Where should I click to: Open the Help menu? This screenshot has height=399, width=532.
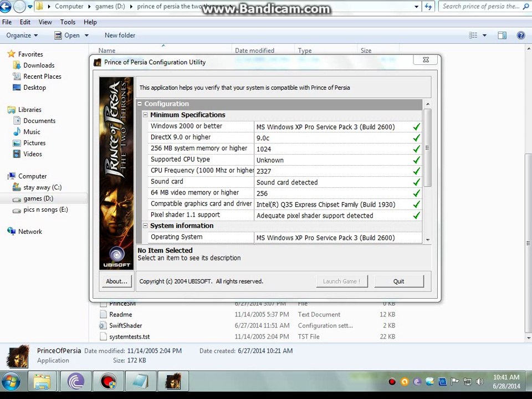pos(90,22)
